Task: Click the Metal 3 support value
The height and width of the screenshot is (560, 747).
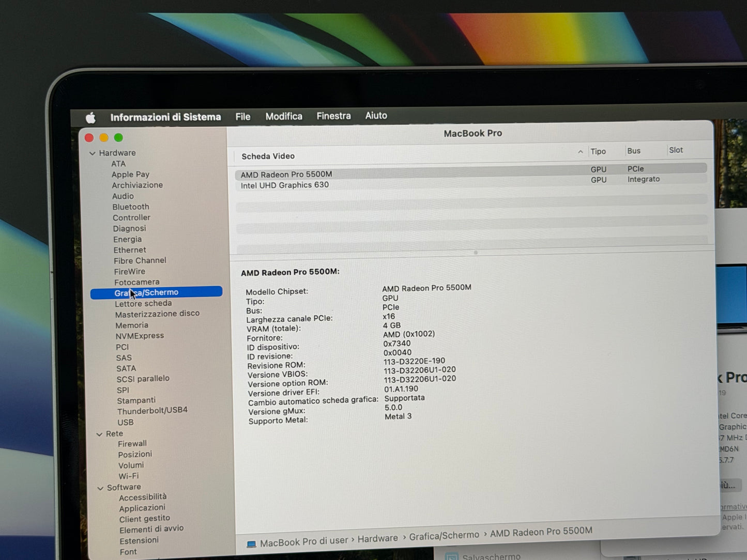Action: click(398, 416)
